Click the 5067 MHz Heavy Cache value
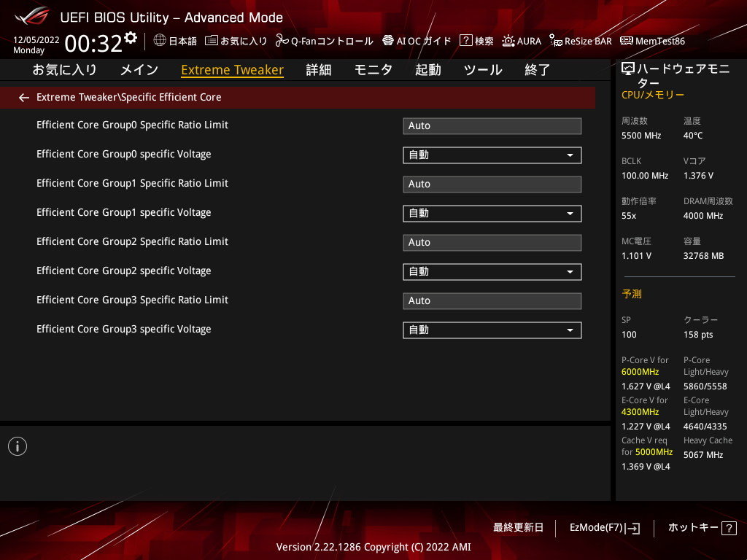 (703, 455)
